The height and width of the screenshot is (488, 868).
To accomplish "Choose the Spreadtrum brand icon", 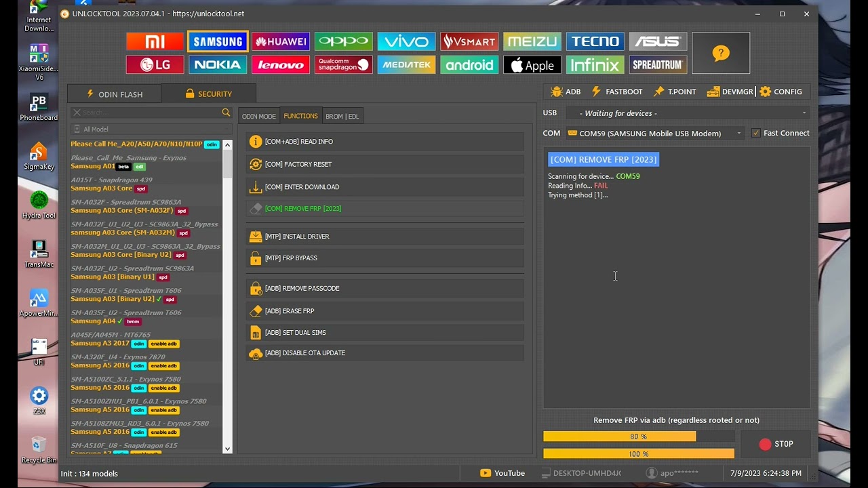I will 658,64.
